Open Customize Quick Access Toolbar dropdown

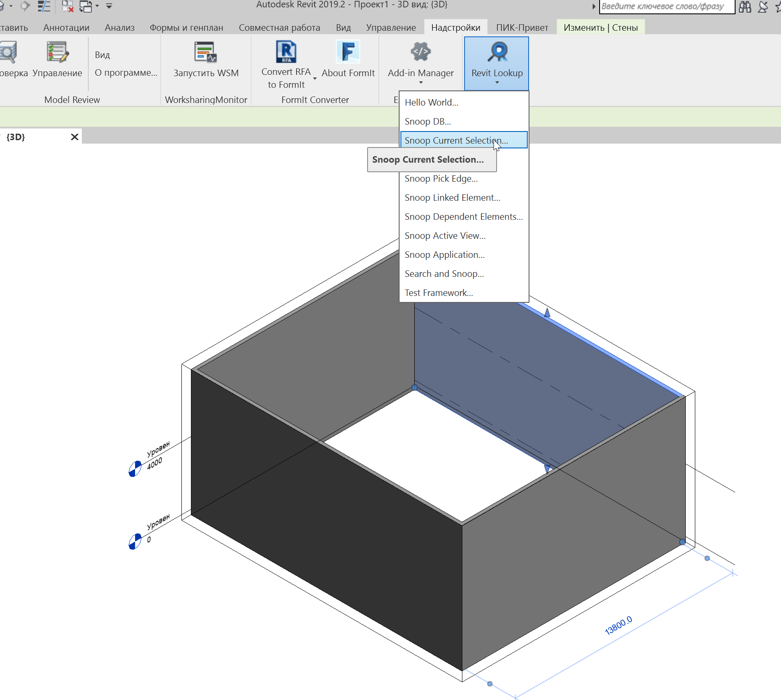point(109,6)
